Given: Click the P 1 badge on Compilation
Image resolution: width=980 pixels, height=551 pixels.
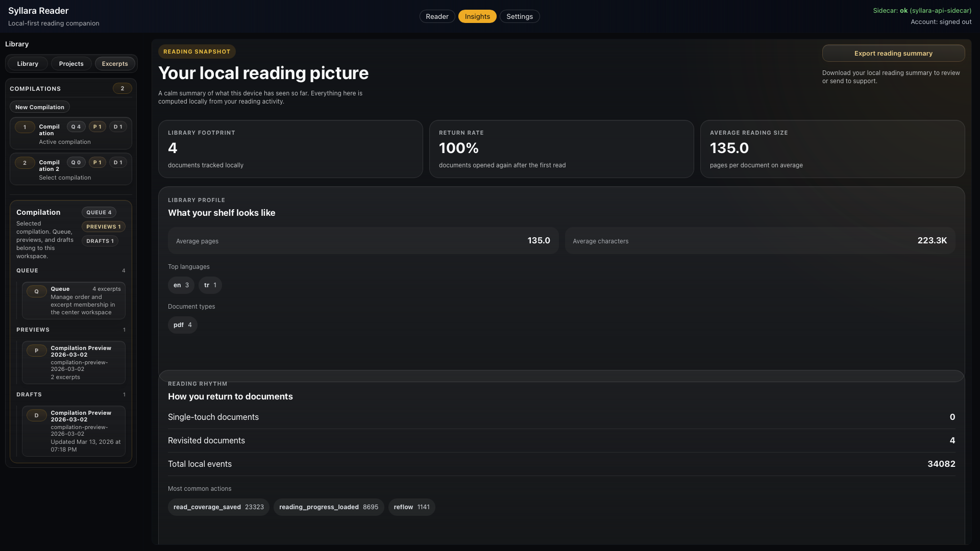Looking at the screenshot, I should pos(97,127).
